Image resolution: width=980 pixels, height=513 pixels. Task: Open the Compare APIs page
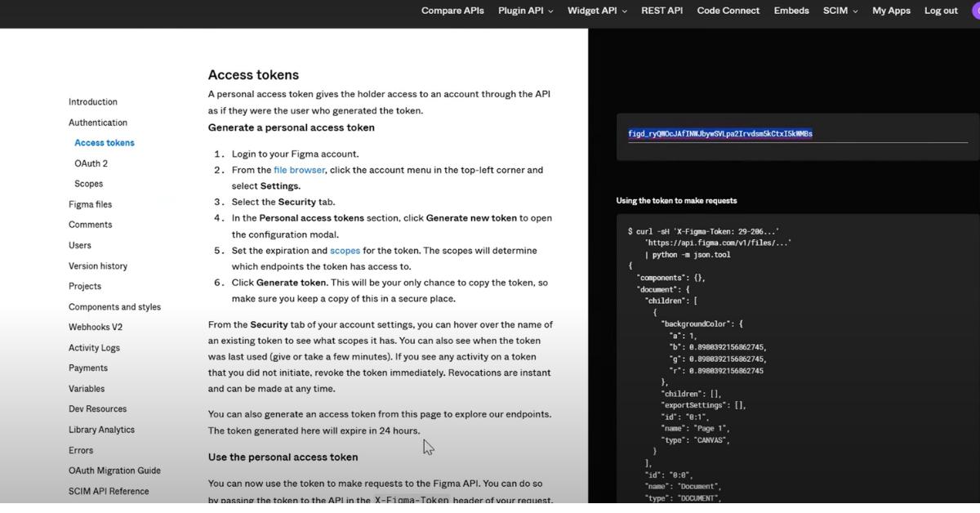tap(452, 11)
